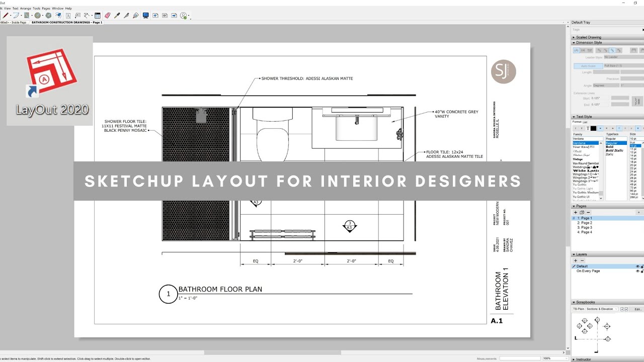Select the Polygon tool
Viewport: 644px width, 362px height.
[48, 16]
